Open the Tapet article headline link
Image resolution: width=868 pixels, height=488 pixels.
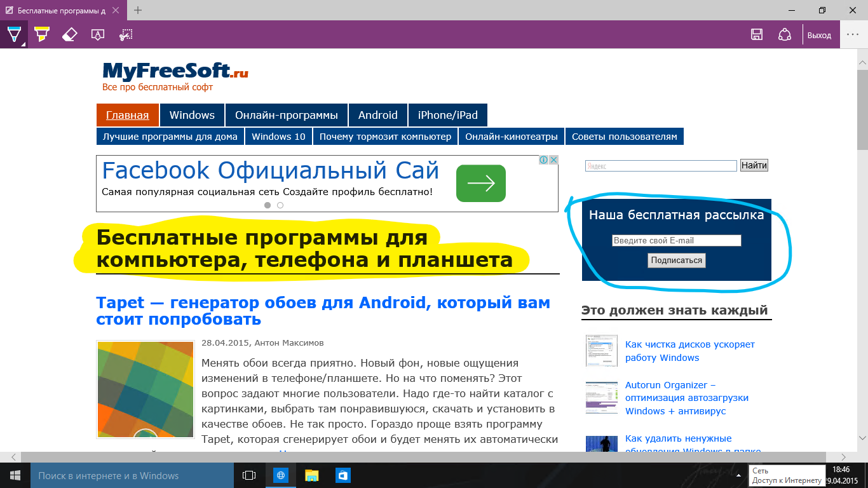(323, 311)
